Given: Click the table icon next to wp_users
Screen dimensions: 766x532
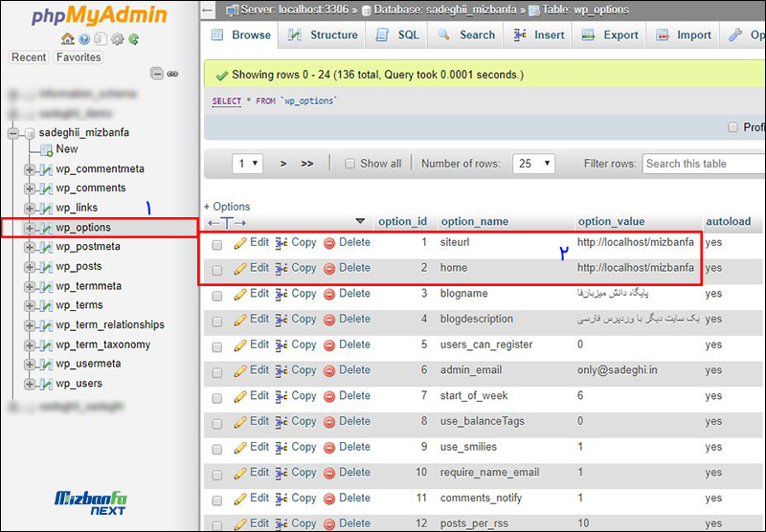Looking at the screenshot, I should (x=46, y=384).
